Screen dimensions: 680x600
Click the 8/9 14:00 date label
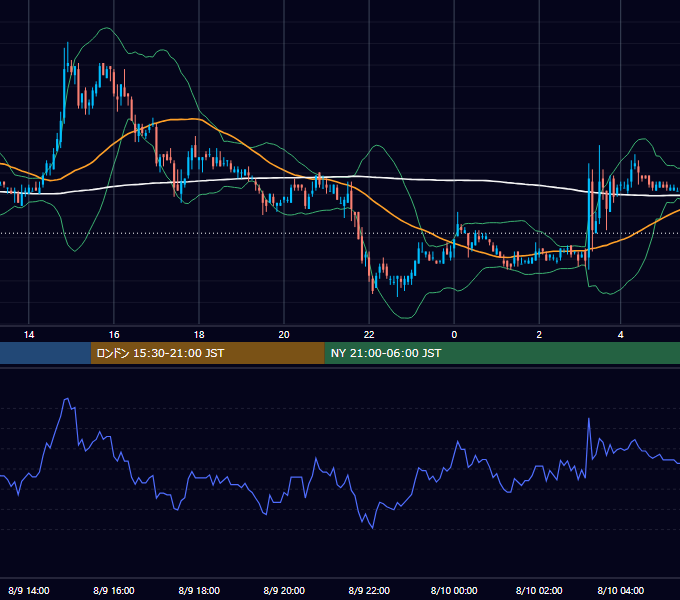[29, 590]
